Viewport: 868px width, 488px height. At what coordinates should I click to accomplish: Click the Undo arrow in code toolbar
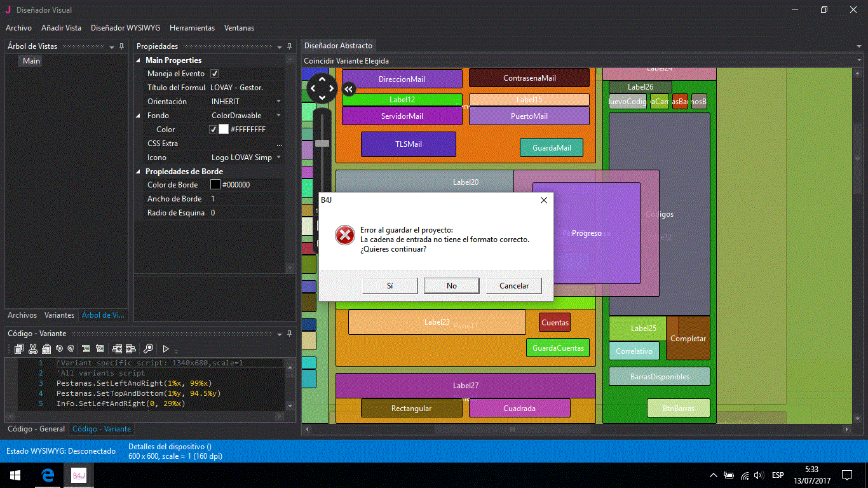[x=59, y=348]
